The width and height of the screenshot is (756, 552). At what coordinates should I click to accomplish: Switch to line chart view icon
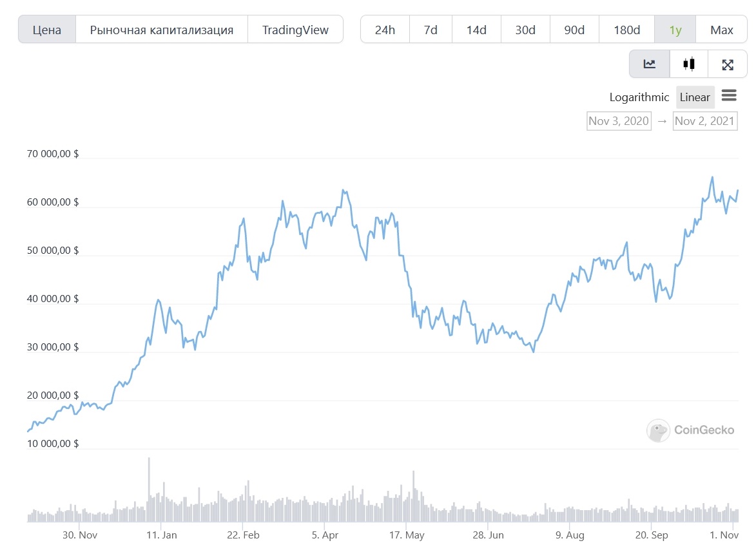(x=650, y=64)
